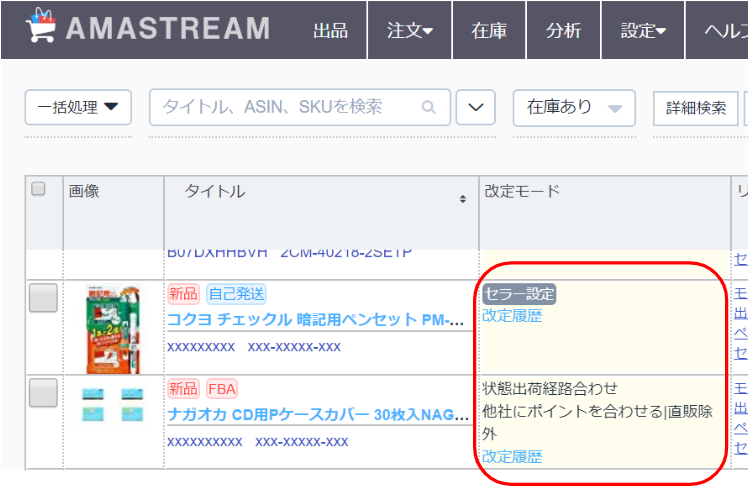
Task: Click 他社にポイントを合わせる|直販除外 text
Action: [597, 422]
